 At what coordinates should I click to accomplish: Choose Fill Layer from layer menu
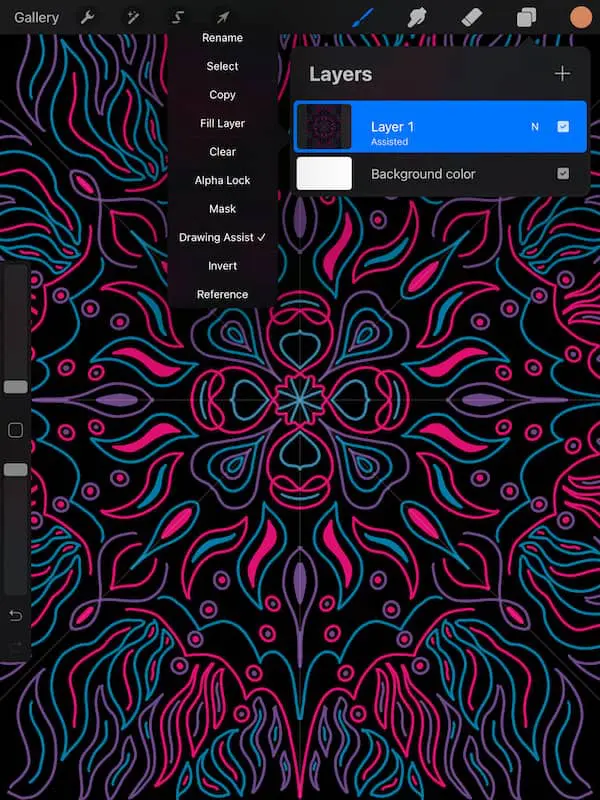(x=222, y=123)
